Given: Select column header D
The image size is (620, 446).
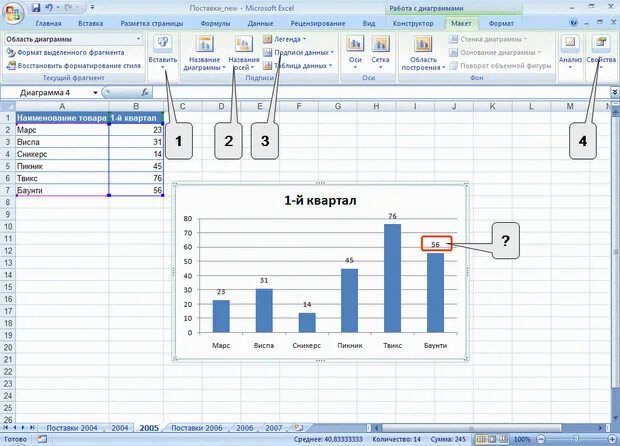Looking at the screenshot, I should point(221,106).
